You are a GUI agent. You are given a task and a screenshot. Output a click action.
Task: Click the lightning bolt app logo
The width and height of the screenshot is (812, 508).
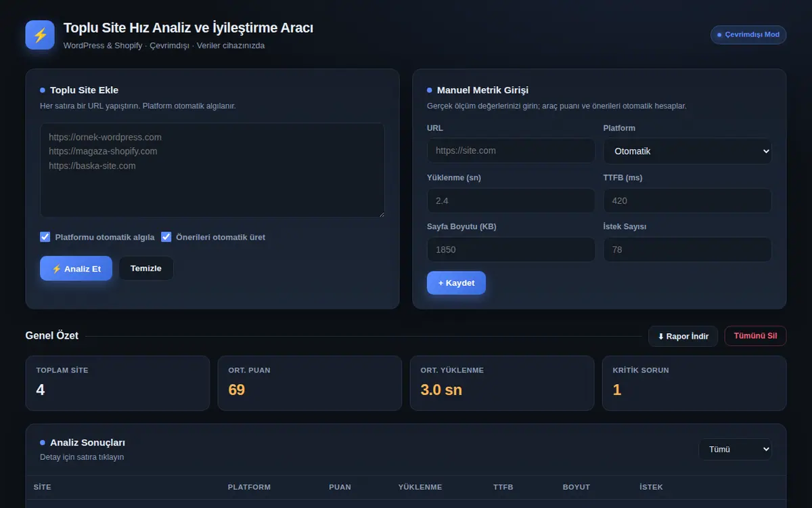40,35
